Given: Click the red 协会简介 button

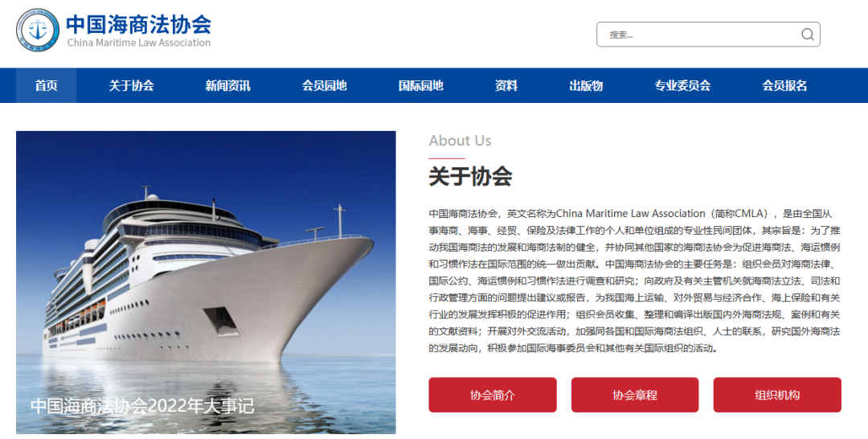Looking at the screenshot, I should pos(492,395).
